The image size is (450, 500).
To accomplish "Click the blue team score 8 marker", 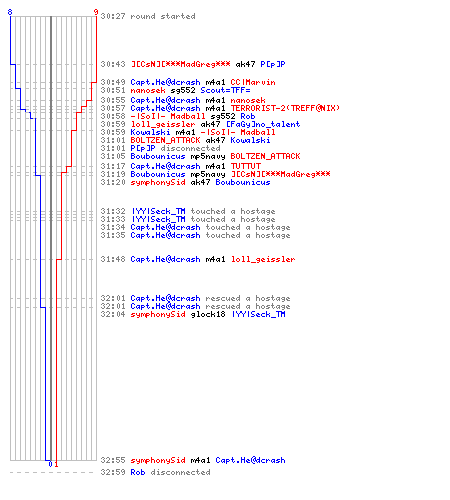I will [x=10, y=12].
